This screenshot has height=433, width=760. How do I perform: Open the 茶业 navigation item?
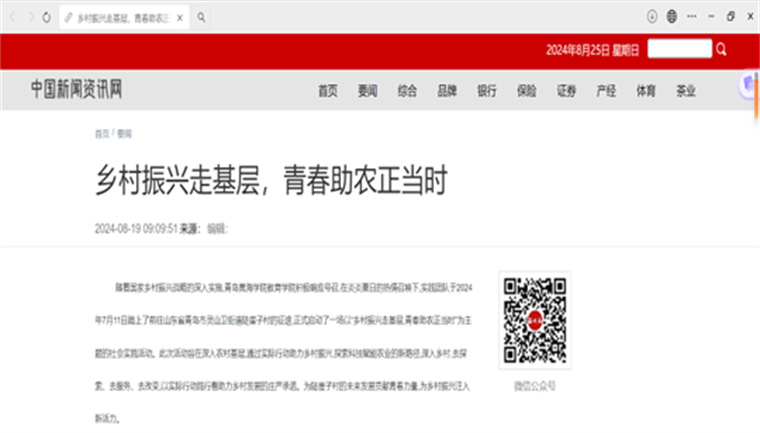685,91
